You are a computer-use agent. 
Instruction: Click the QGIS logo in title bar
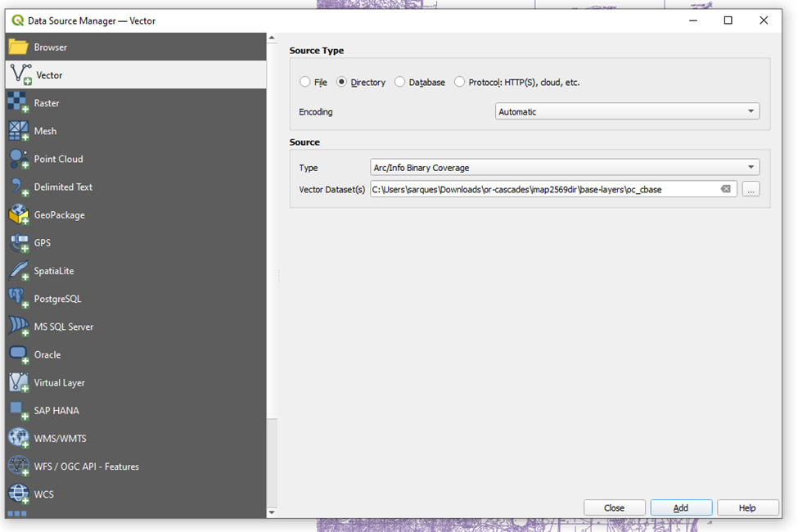[x=18, y=20]
